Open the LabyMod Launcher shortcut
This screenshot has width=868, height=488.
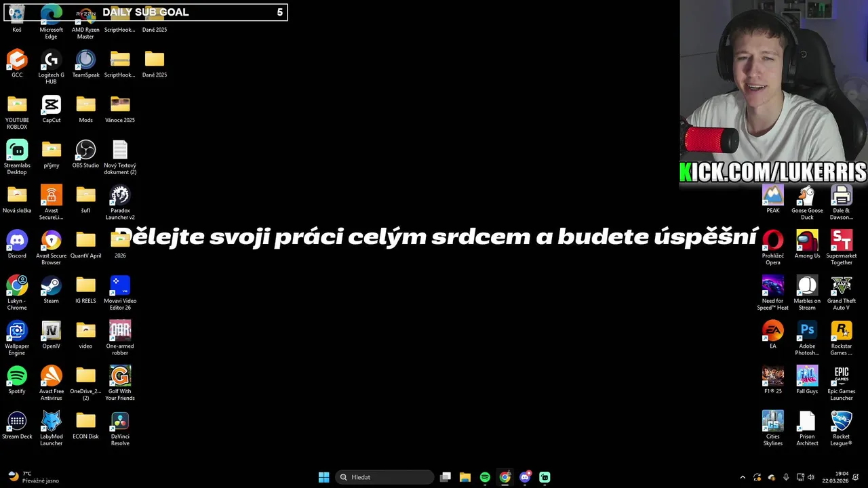[51, 428]
